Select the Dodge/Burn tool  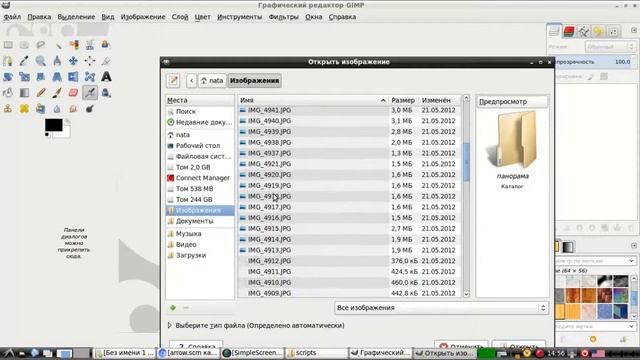point(90,109)
